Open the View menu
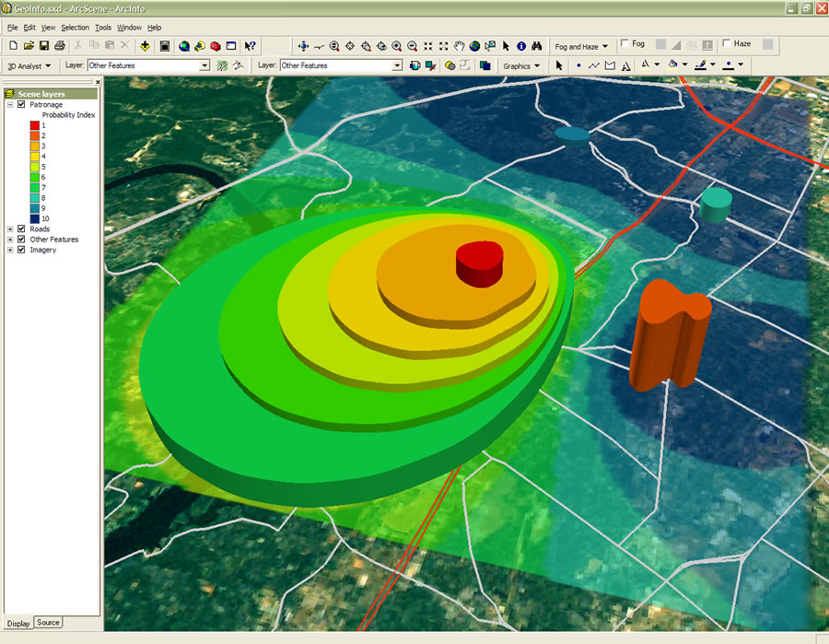The width and height of the screenshot is (829, 644). tap(48, 28)
